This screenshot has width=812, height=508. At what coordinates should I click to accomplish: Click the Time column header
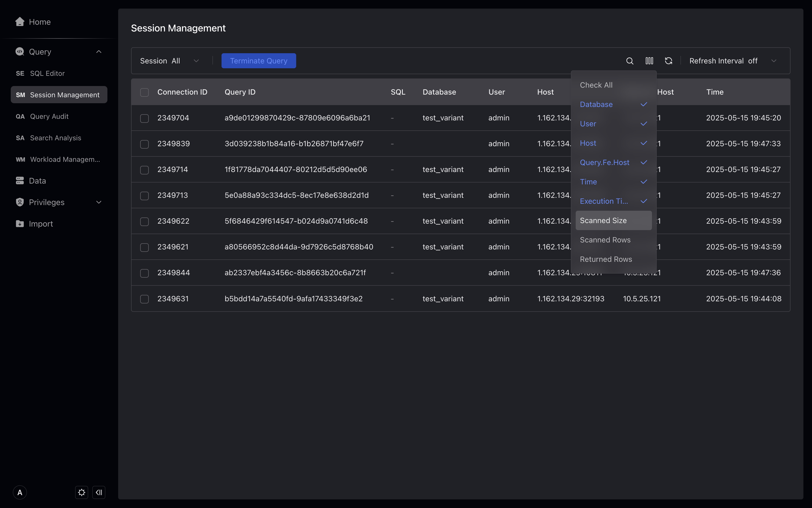click(x=715, y=92)
